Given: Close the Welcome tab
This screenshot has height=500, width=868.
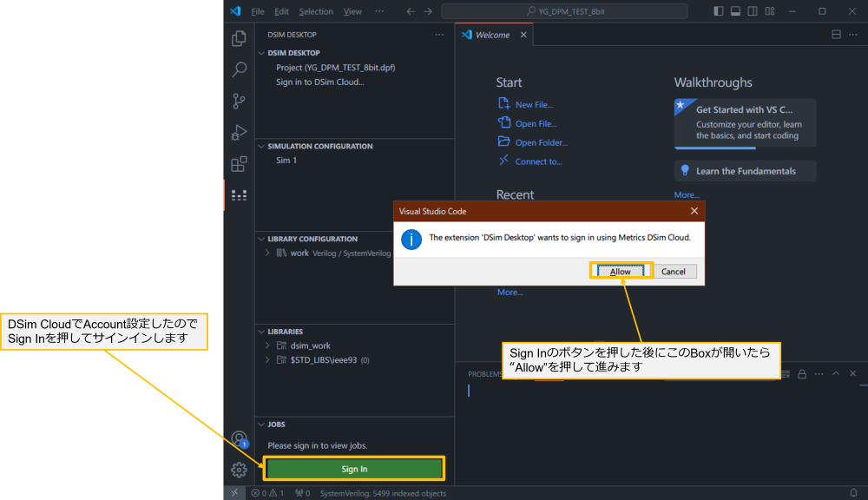Looking at the screenshot, I should [x=523, y=35].
